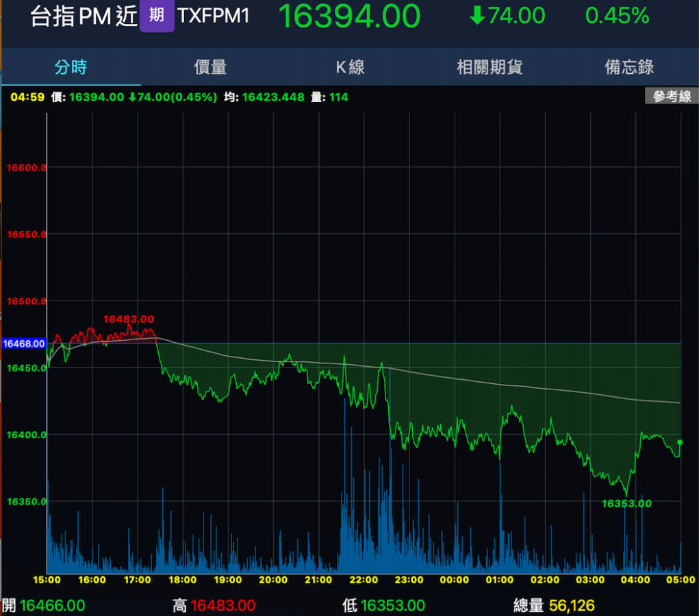Click the 15:00 time axis label
The width and height of the screenshot is (699, 616).
[x=47, y=580]
